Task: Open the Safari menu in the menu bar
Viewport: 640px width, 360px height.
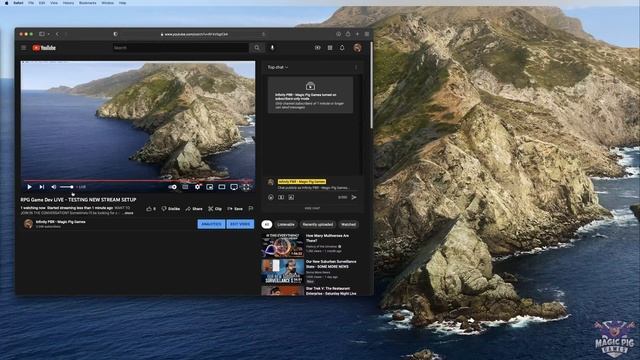Action: (18, 3)
